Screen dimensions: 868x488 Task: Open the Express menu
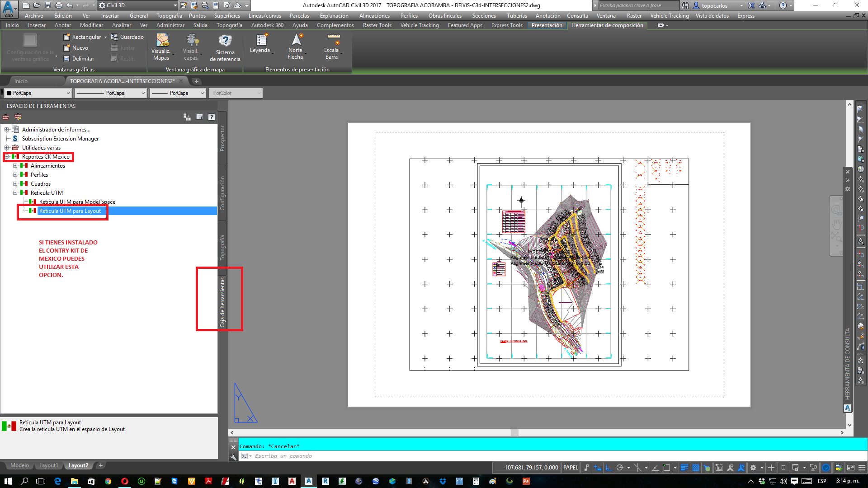[745, 15]
